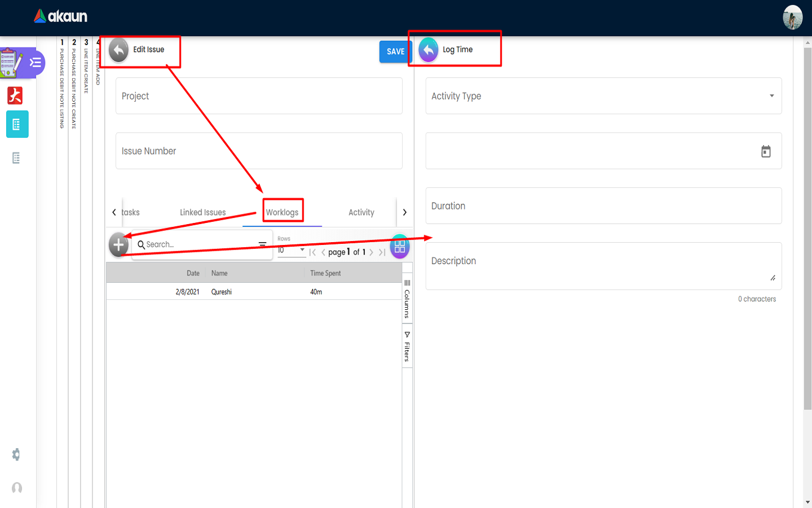Viewport: 812px width, 508px height.
Task: Click the date input field
Action: [603, 151]
